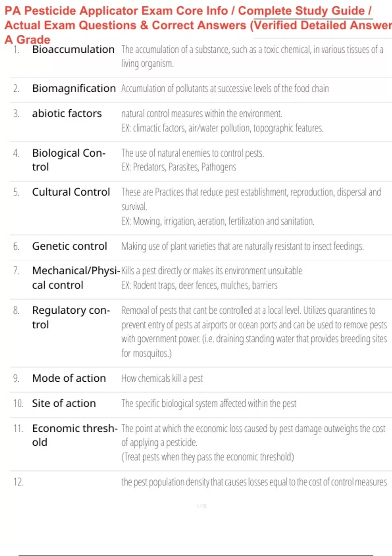Select the term Bioaccumulation
Viewport: 392px width, 556px height.
(73, 49)
